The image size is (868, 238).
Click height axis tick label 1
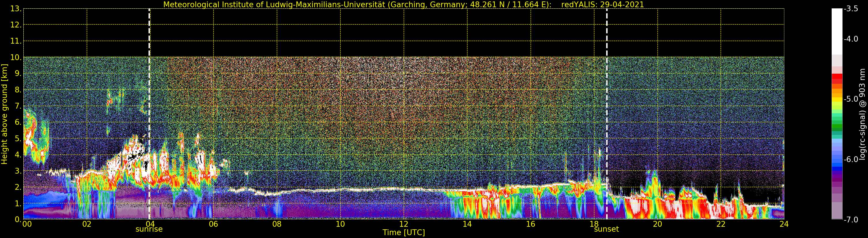coord(18,203)
